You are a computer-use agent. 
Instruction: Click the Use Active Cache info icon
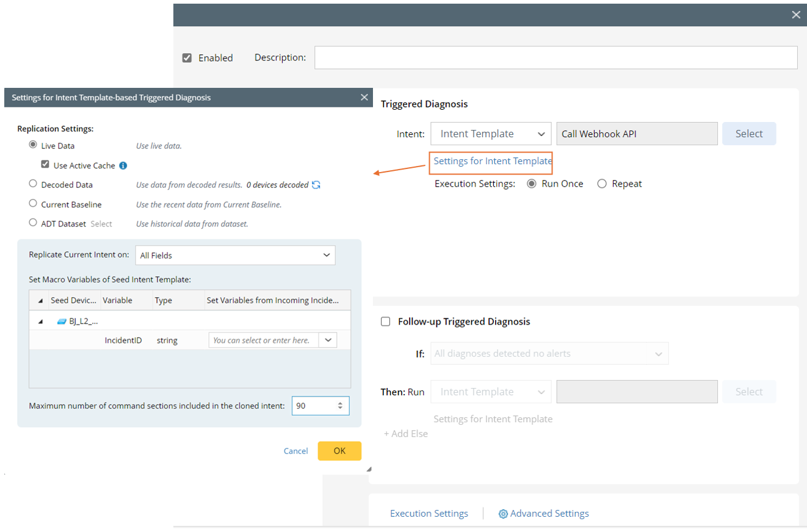point(123,165)
